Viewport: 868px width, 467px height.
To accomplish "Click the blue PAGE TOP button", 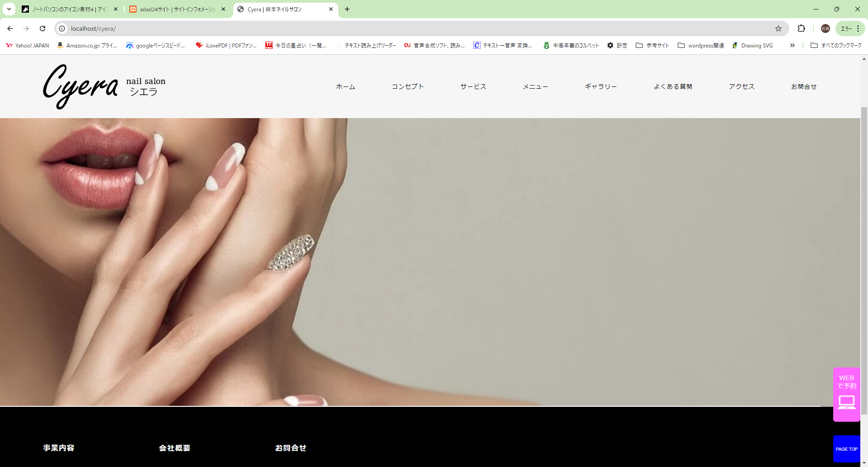I will tap(846, 449).
